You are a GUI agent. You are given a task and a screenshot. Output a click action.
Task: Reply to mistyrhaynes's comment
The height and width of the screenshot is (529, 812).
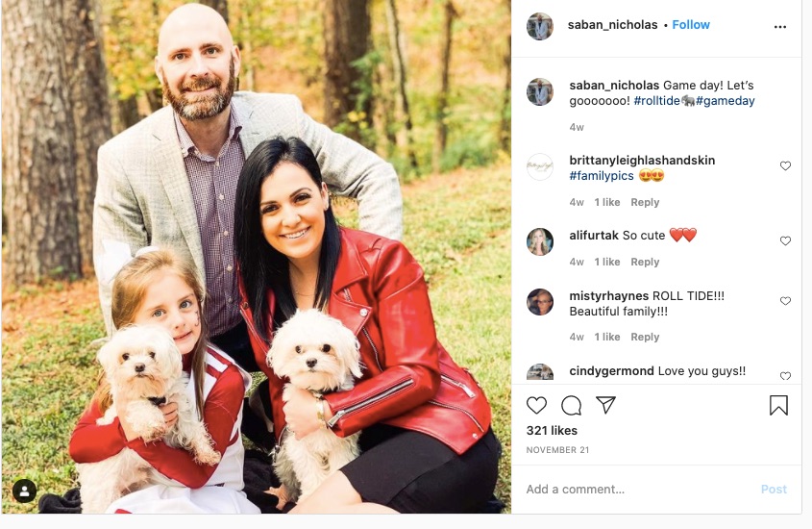click(x=645, y=338)
